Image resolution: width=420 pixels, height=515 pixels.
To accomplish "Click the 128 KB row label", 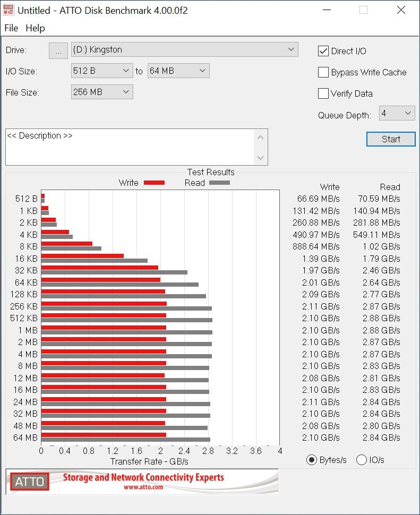I will pyautogui.click(x=24, y=294).
